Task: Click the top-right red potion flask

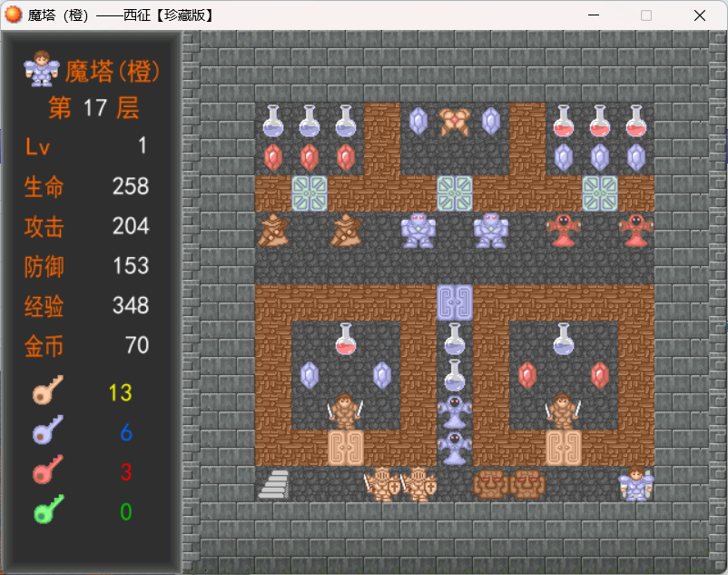Action: point(636,121)
